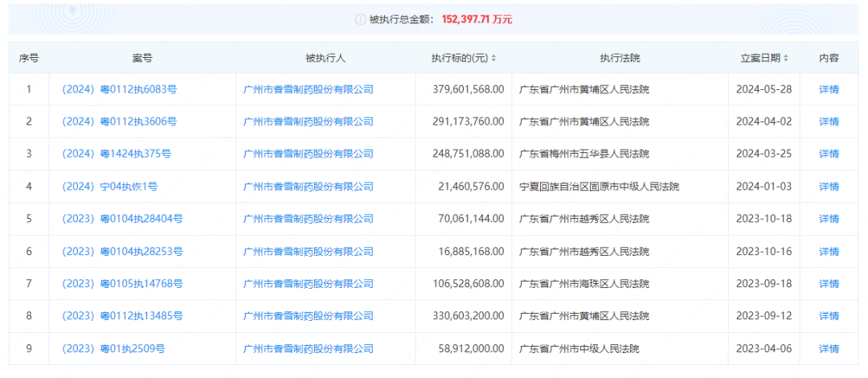Click court 广东省广州市越秀区人民法院 in row 5
Viewport: 868px width, 378px height.
[x=584, y=219]
